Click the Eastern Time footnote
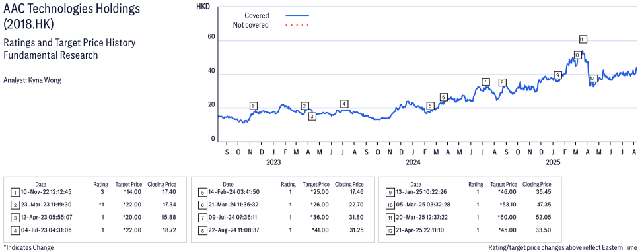 coord(562,247)
